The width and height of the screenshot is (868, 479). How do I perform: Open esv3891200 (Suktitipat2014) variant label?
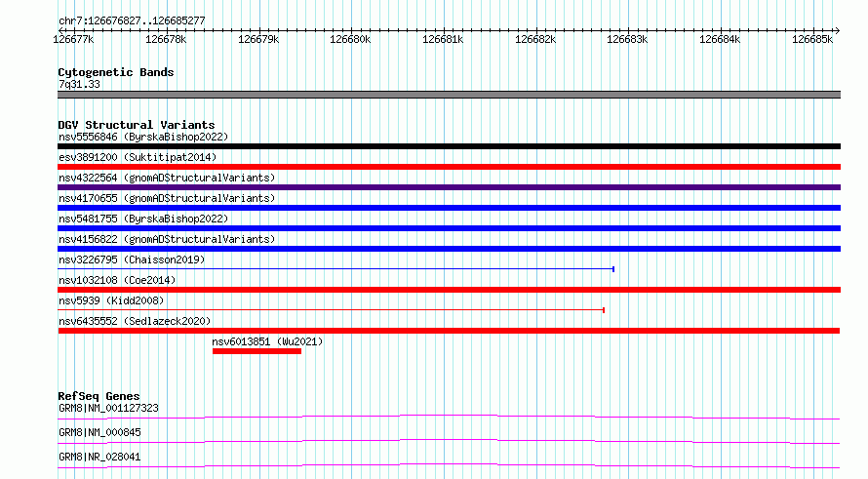138,157
